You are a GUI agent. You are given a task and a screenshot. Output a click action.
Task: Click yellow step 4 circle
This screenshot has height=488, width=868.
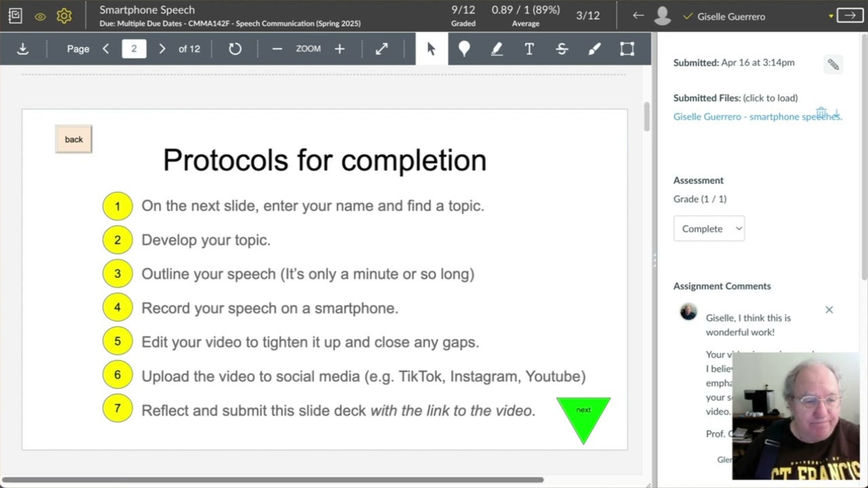coord(117,307)
